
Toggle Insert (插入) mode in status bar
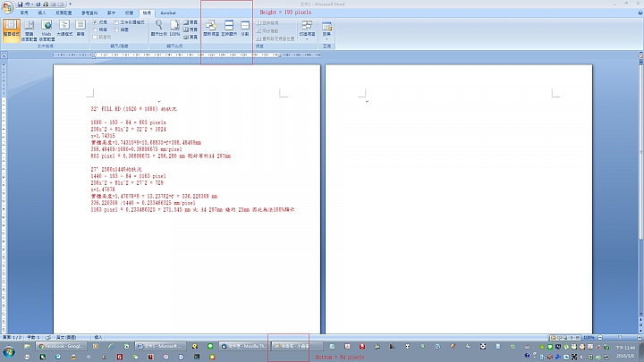point(98,337)
